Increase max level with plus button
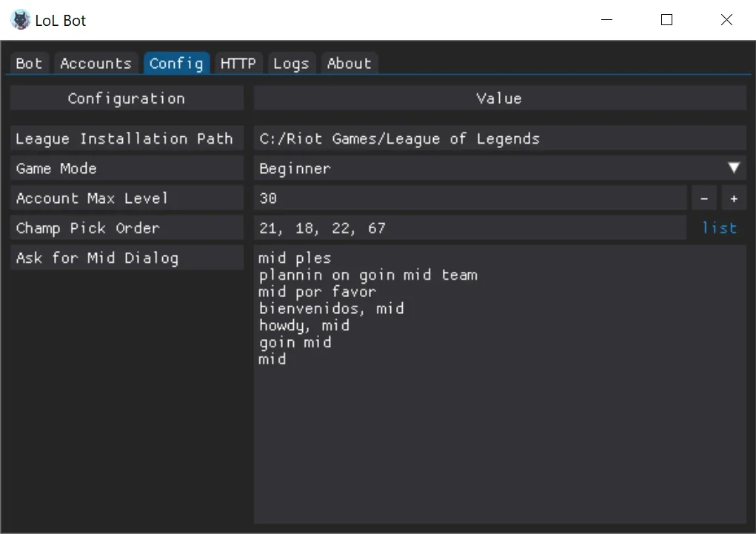 (x=734, y=198)
